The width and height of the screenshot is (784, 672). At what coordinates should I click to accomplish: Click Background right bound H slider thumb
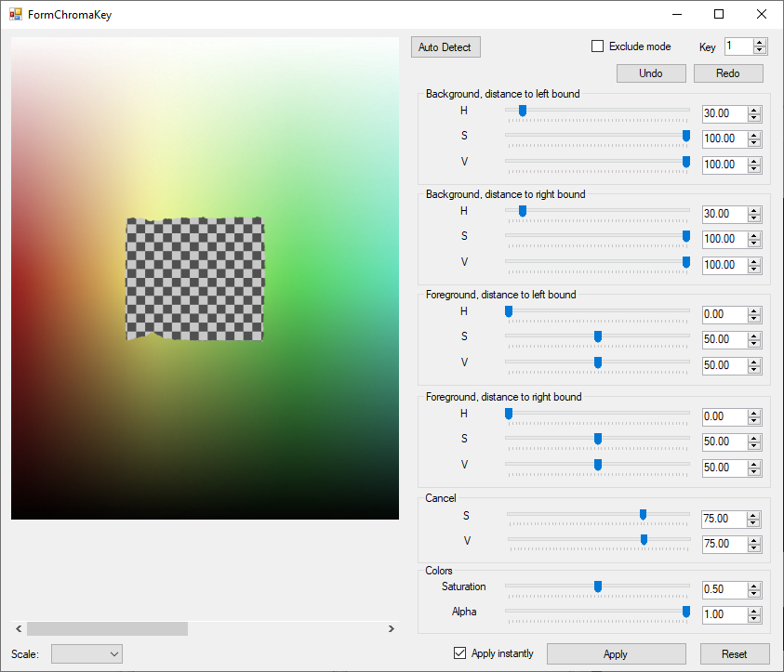[523, 211]
